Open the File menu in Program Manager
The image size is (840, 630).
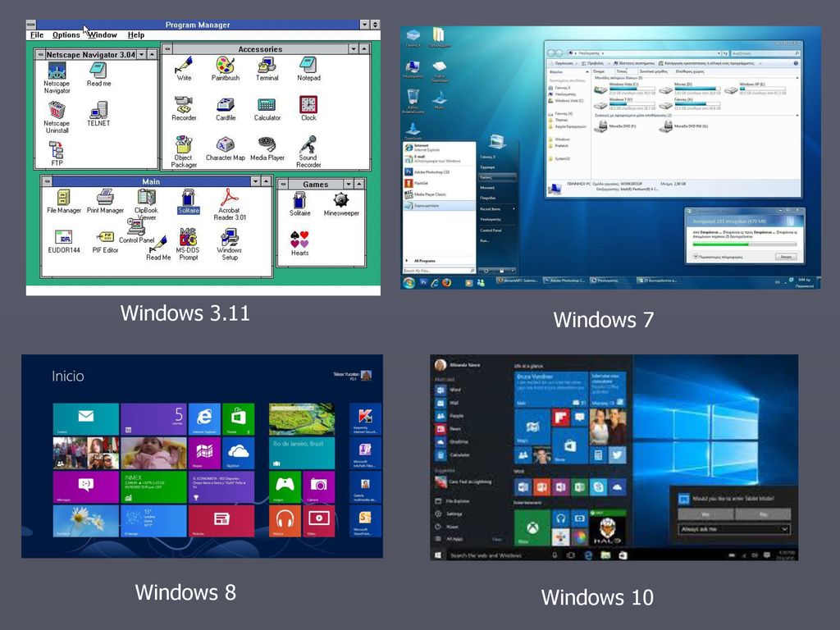(37, 34)
